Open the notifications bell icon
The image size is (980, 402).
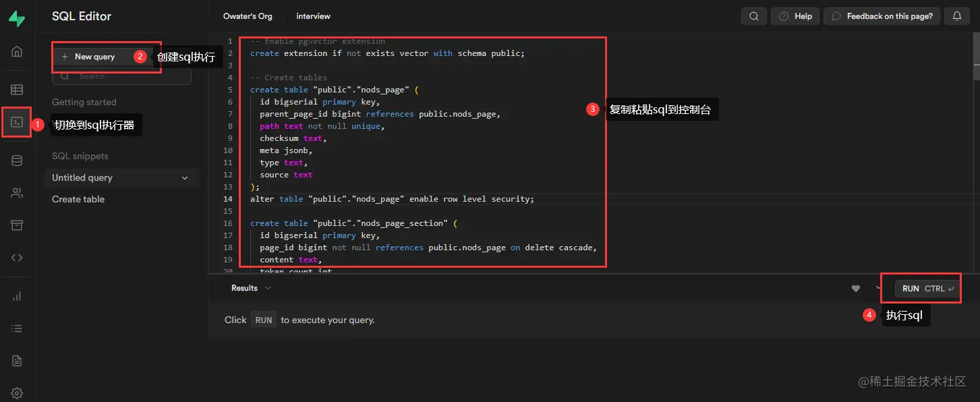pyautogui.click(x=957, y=16)
